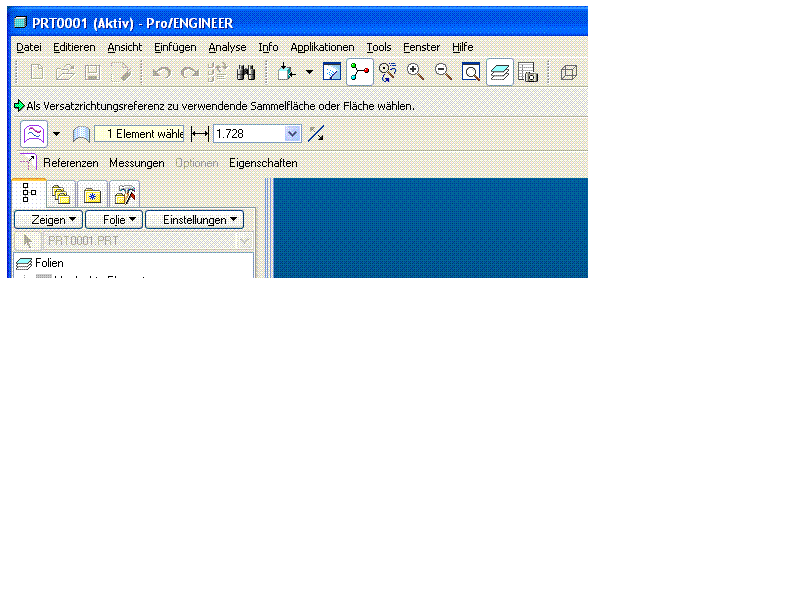Open the Tools menu

point(379,47)
